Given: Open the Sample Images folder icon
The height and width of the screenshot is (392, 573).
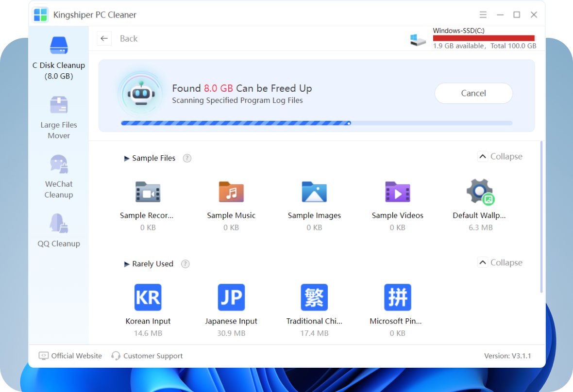Looking at the screenshot, I should 314,192.
